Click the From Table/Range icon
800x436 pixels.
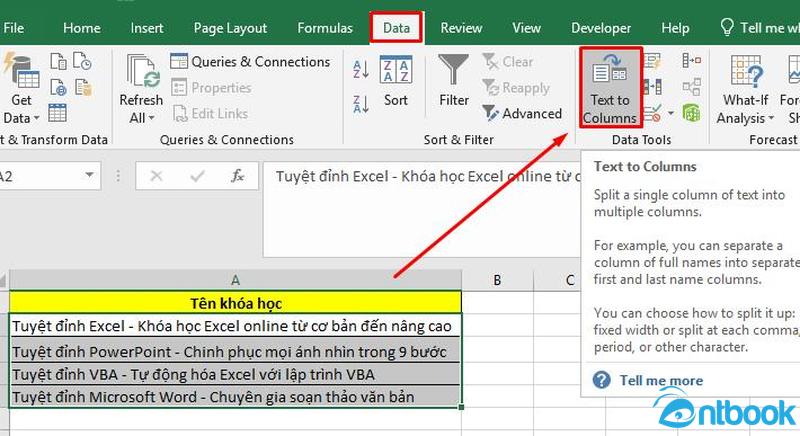[x=57, y=113]
